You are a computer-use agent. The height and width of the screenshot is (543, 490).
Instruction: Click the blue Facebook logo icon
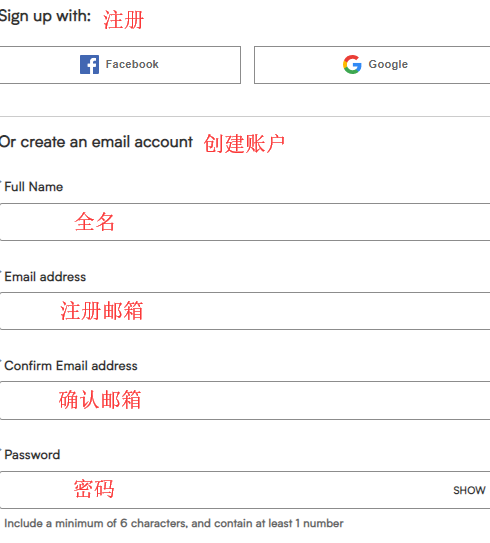tap(89, 64)
